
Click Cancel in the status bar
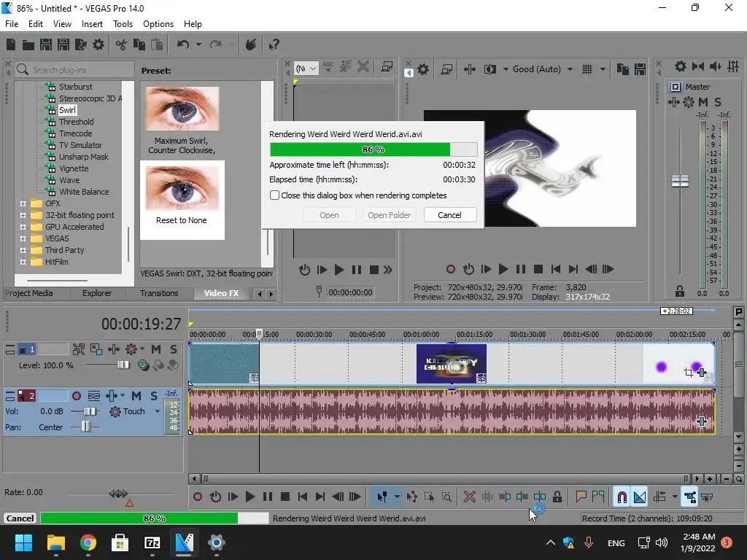20,518
